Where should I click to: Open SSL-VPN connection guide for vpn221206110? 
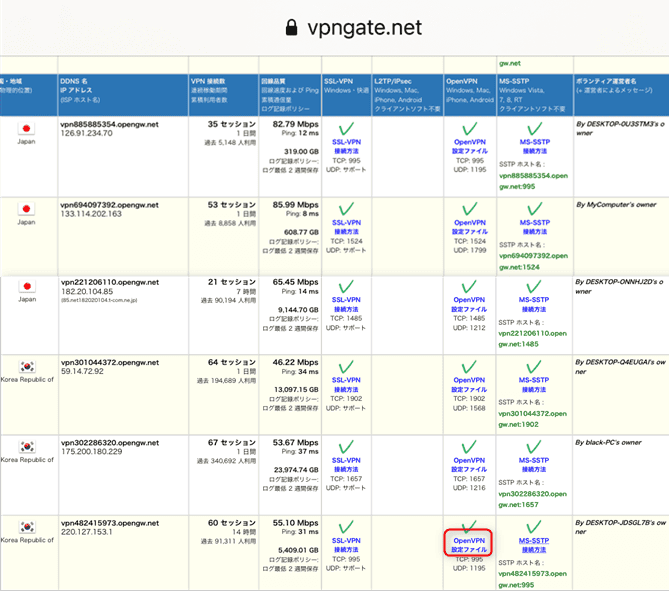[x=346, y=304]
